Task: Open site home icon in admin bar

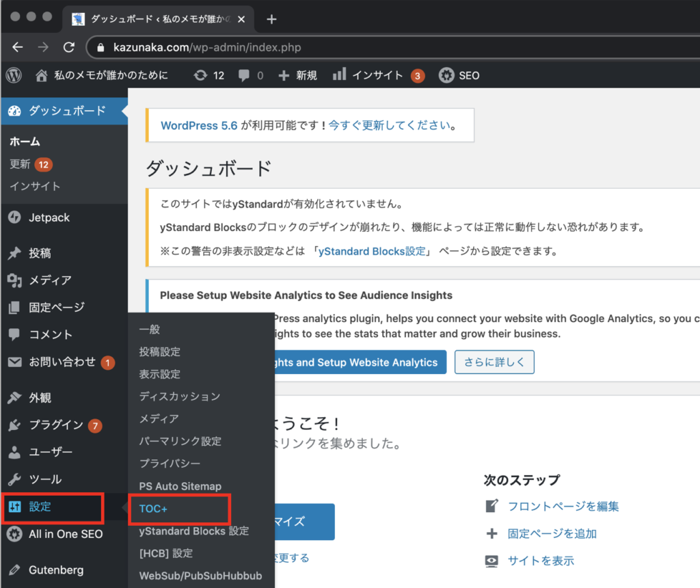Action: pos(42,75)
